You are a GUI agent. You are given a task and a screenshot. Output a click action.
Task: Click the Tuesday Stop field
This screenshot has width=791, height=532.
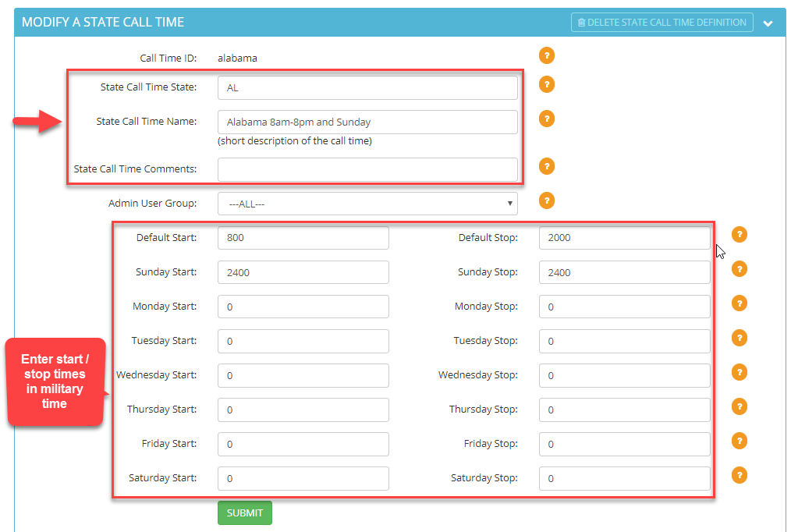(x=625, y=341)
